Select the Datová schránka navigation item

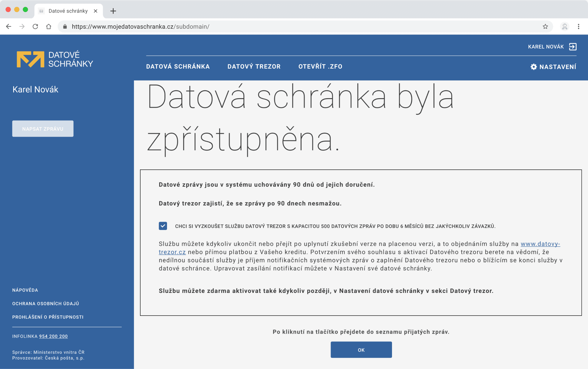coord(178,66)
